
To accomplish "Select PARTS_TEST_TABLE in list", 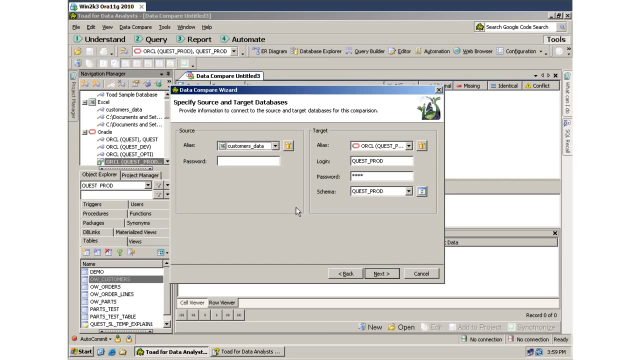I will (x=113, y=316).
